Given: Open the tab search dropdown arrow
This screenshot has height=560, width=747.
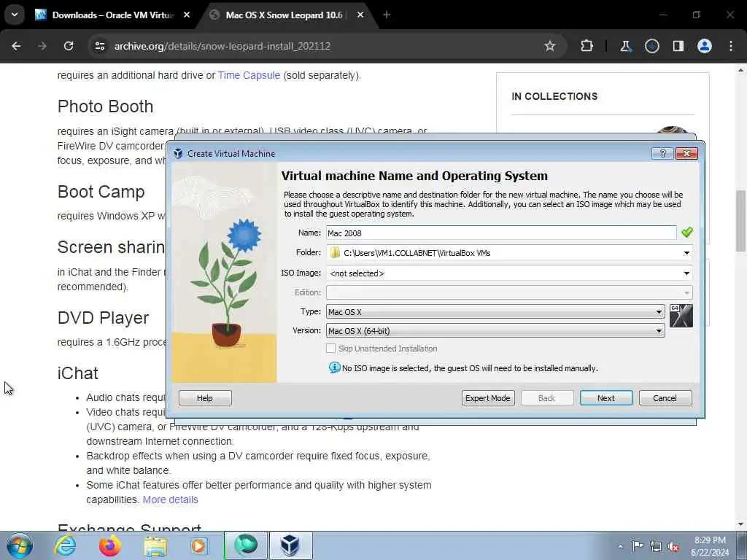Looking at the screenshot, I should point(15,15).
